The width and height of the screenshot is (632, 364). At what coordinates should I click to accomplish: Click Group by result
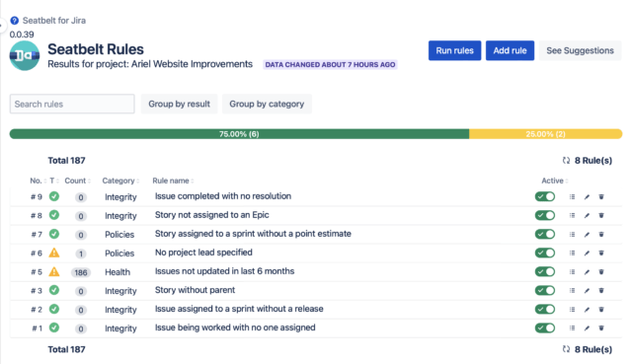click(x=180, y=104)
